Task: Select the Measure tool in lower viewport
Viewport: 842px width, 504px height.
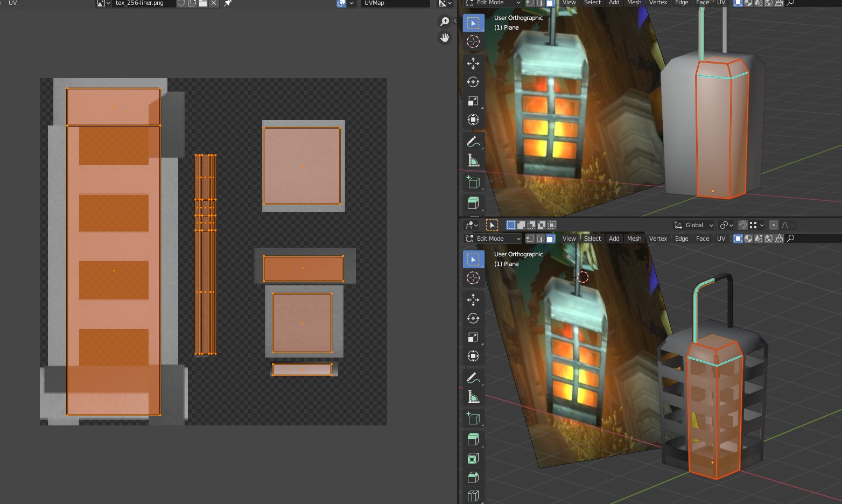Action: [473, 397]
